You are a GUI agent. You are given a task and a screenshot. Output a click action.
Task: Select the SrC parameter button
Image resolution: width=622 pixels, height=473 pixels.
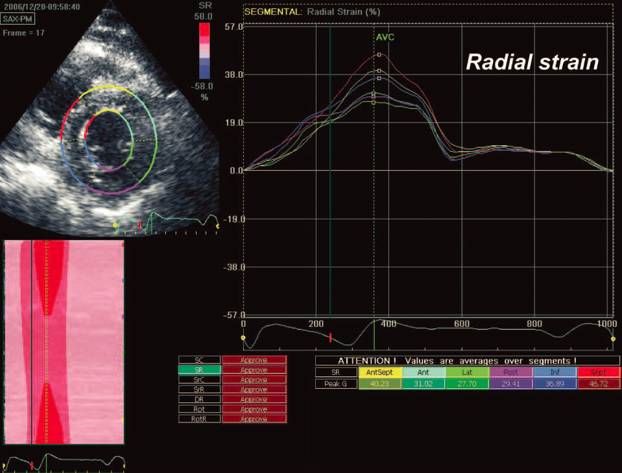pos(199,380)
